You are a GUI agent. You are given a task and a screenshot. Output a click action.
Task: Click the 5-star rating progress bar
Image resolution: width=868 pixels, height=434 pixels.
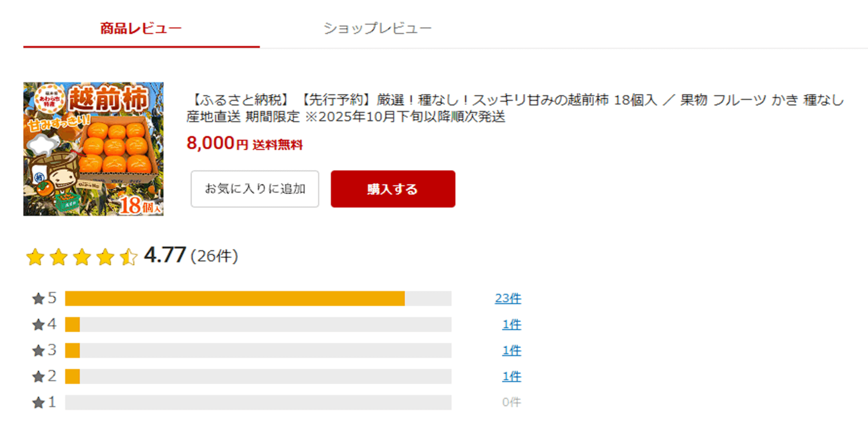coord(258,298)
